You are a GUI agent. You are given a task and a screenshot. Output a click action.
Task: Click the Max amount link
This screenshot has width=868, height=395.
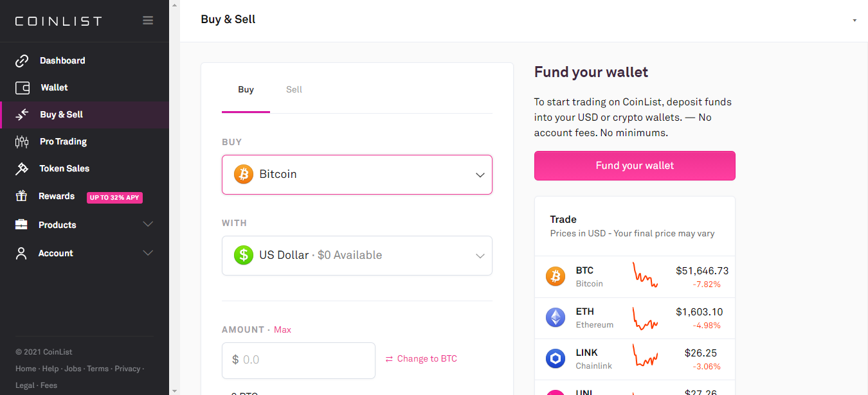[x=282, y=329]
